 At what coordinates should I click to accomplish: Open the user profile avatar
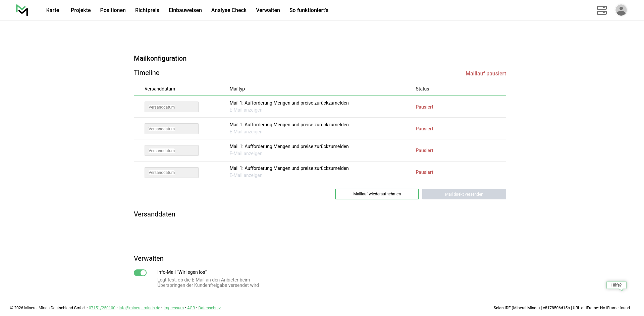tap(621, 10)
